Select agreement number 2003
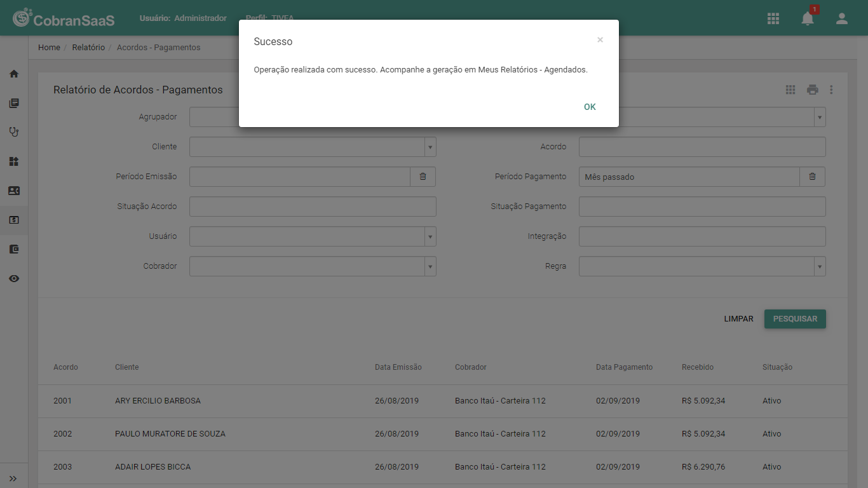Image resolution: width=868 pixels, height=488 pixels. [63, 467]
